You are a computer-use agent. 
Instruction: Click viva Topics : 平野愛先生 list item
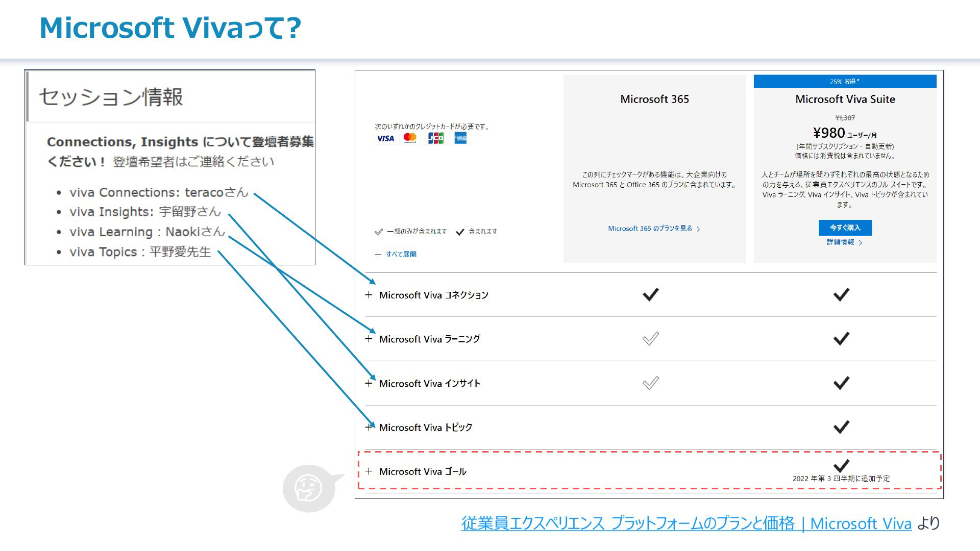click(x=140, y=252)
